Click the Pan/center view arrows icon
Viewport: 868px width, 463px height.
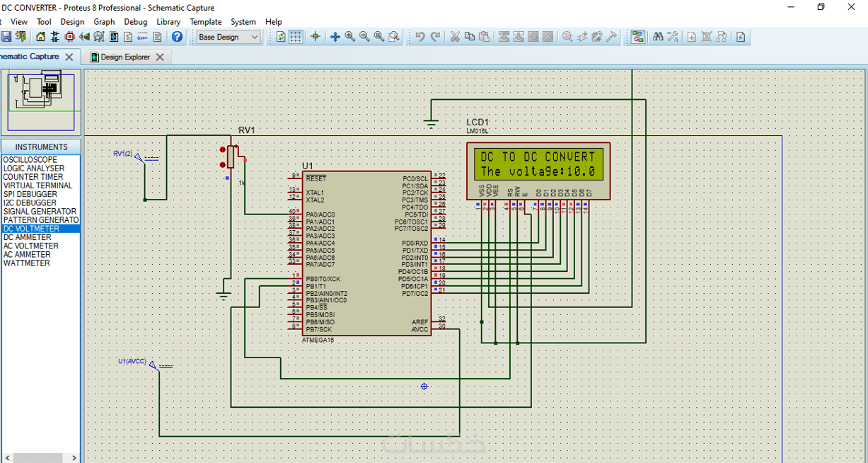[335, 37]
